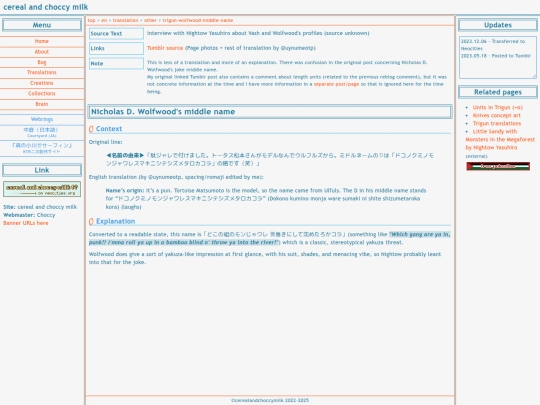Screen dimensions: 540x405
Task: Click the Nicholas D. Wolfwood's middle name heading
Action: point(163,112)
